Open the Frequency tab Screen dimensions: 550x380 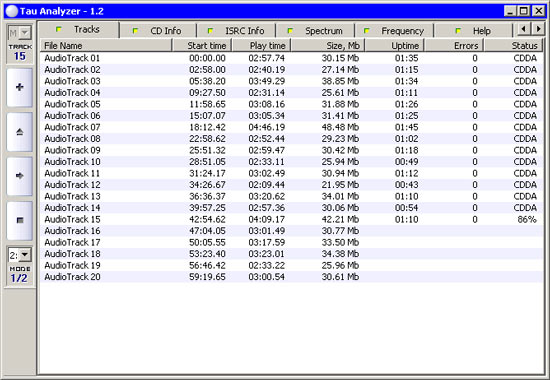(x=394, y=31)
